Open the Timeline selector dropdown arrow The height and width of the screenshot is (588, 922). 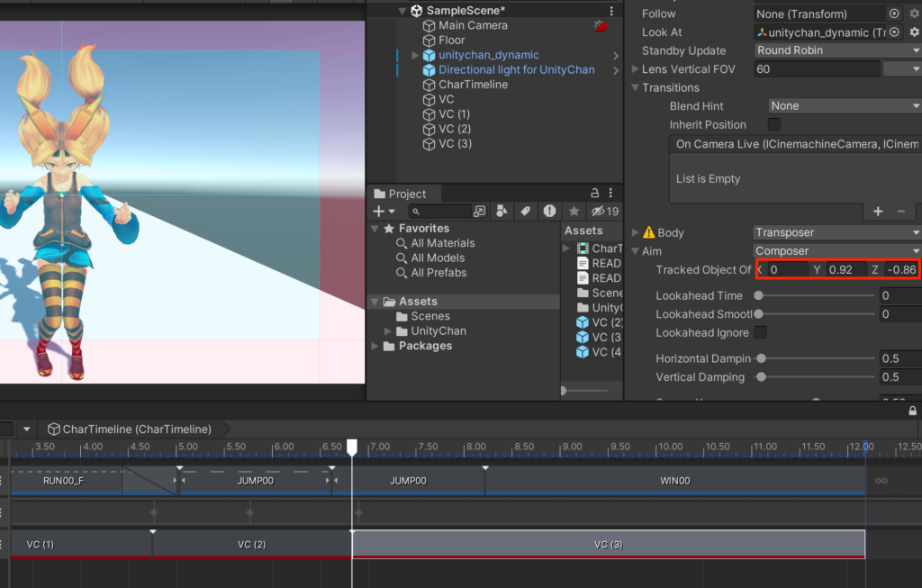(x=26, y=430)
